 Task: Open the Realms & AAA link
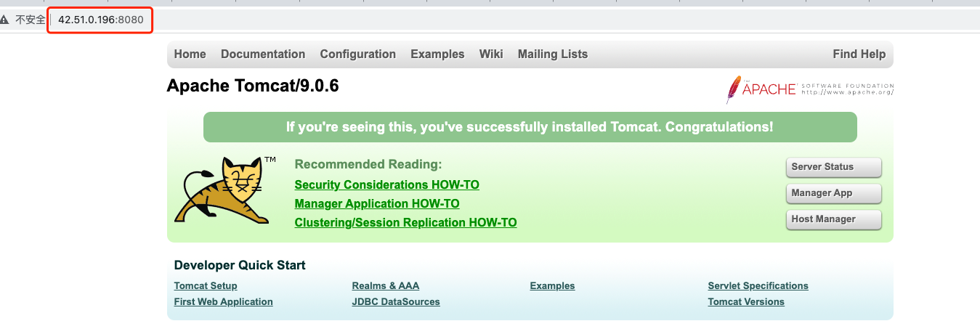(x=386, y=285)
